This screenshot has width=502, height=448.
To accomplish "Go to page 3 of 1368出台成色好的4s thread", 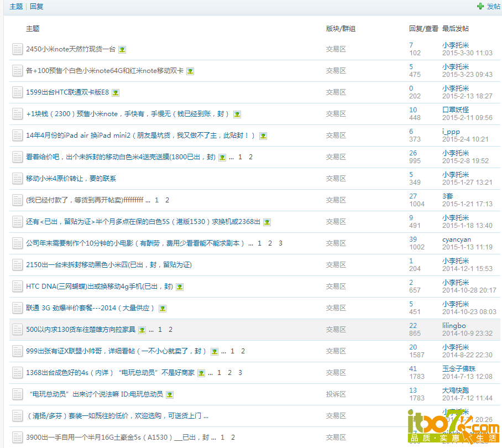I will [240, 372].
